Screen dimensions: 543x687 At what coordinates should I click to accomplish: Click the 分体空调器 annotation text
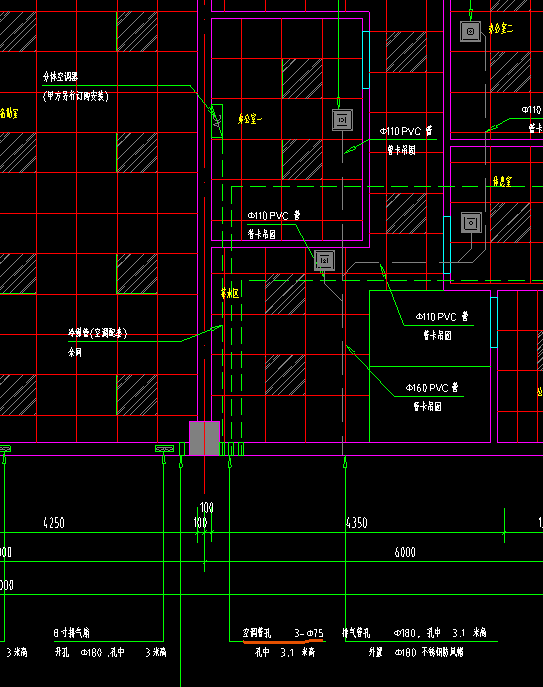pos(60,77)
